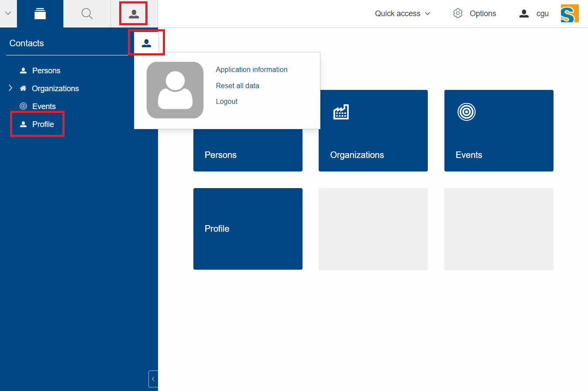Expand the Organizations tree node
This screenshot has height=391, width=588.
point(10,88)
